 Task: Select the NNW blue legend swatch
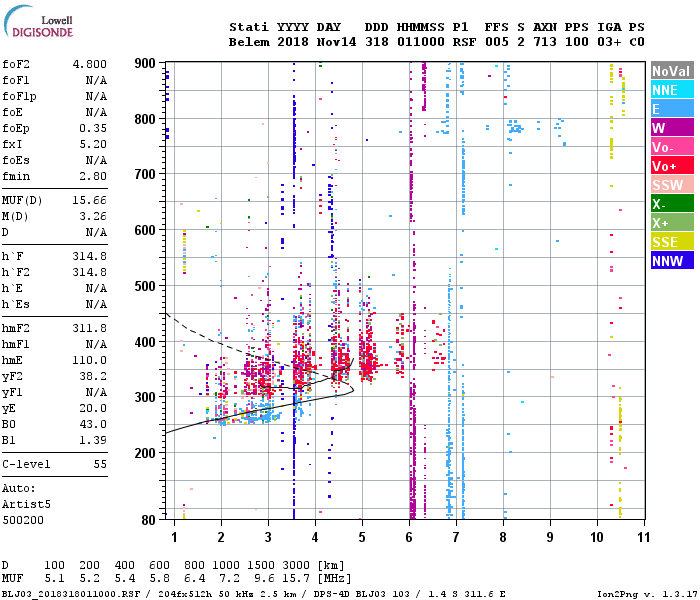pyautogui.click(x=672, y=260)
